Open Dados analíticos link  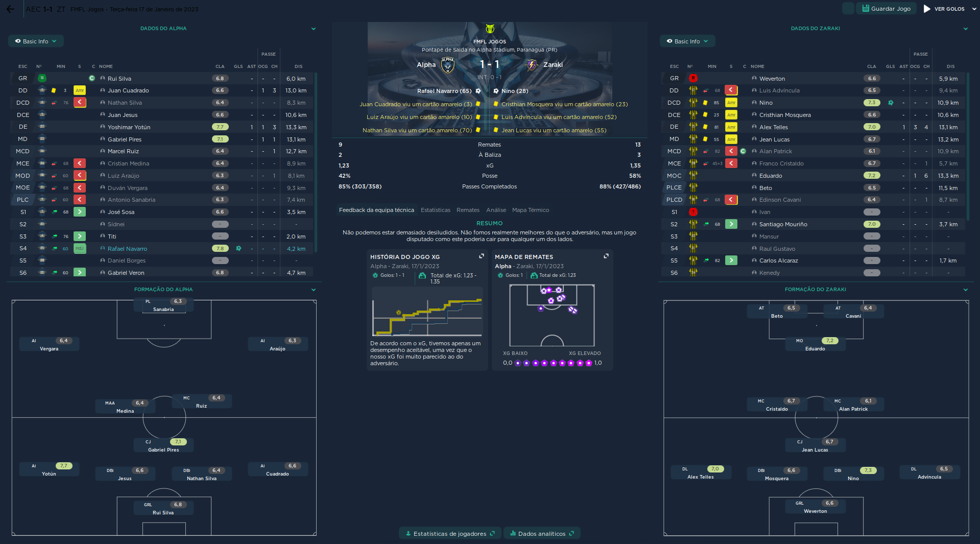(x=542, y=534)
